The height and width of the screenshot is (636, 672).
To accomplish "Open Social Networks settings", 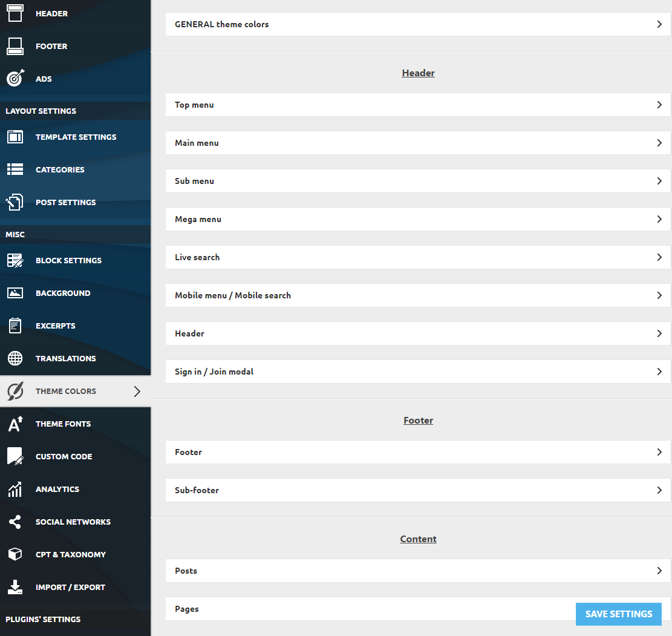I will click(76, 522).
